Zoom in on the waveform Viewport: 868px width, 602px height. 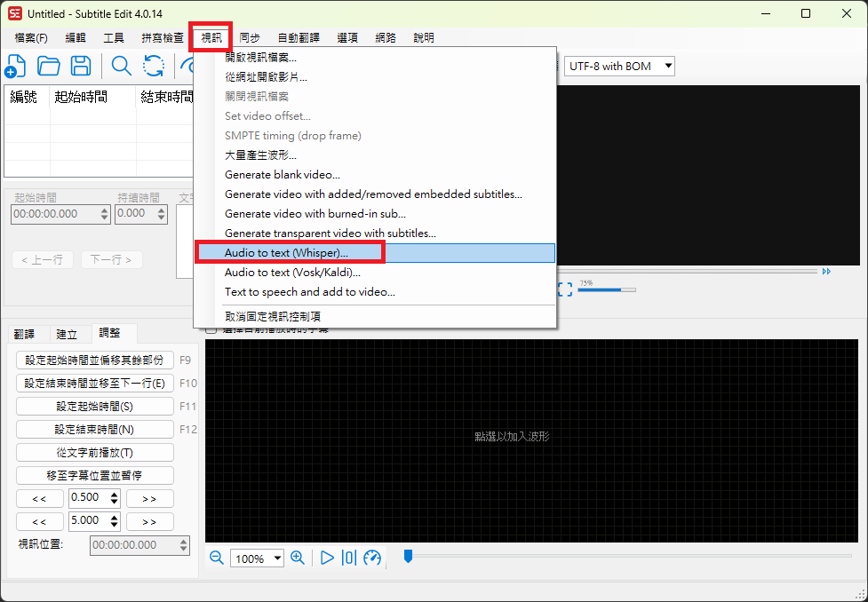tap(298, 558)
